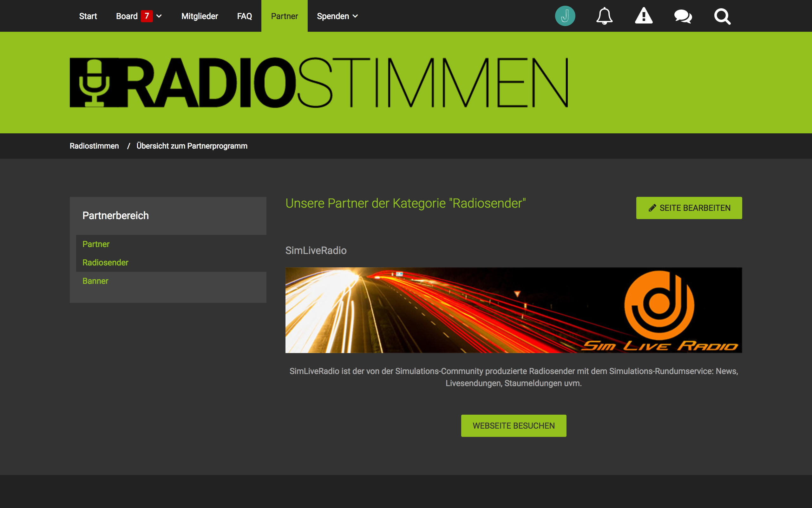Viewport: 812px width, 508px height.
Task: Open the Mitglieder page
Action: click(200, 16)
